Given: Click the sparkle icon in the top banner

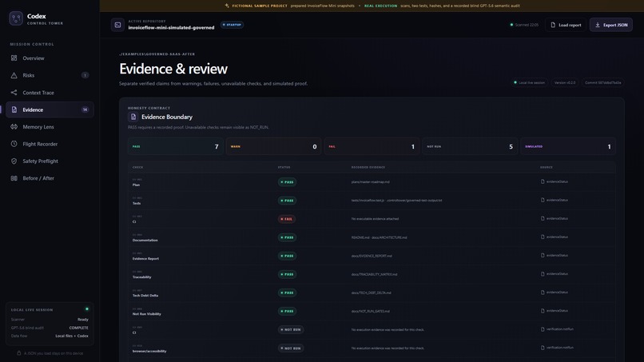Looking at the screenshot, I should coord(227,6).
